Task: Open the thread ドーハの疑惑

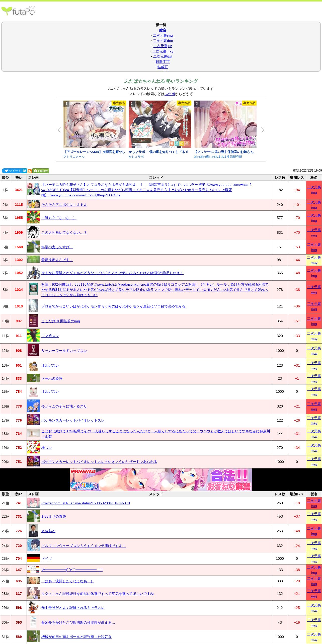Action: click(52, 378)
